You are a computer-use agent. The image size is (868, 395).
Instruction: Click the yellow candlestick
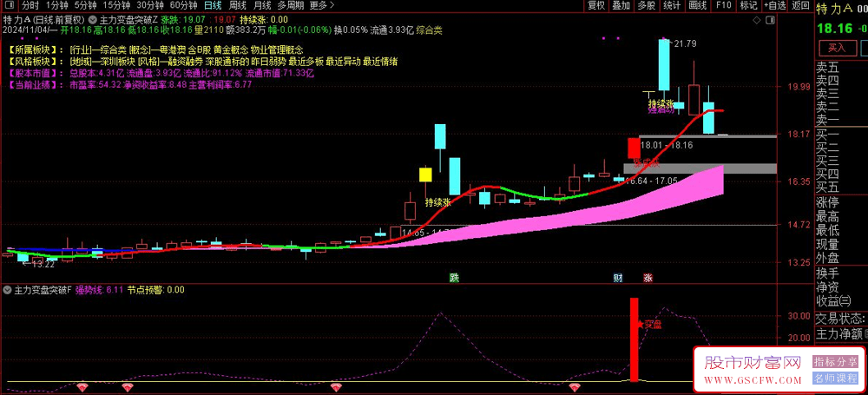coord(425,175)
